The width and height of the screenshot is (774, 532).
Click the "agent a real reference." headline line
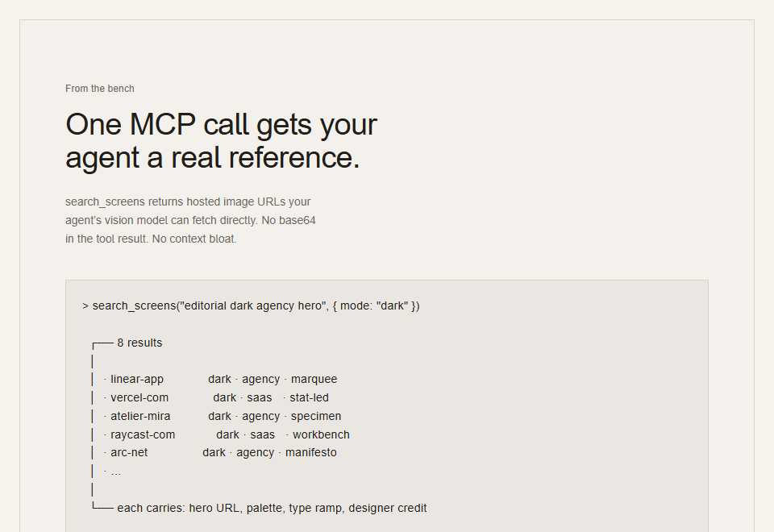(x=213, y=158)
